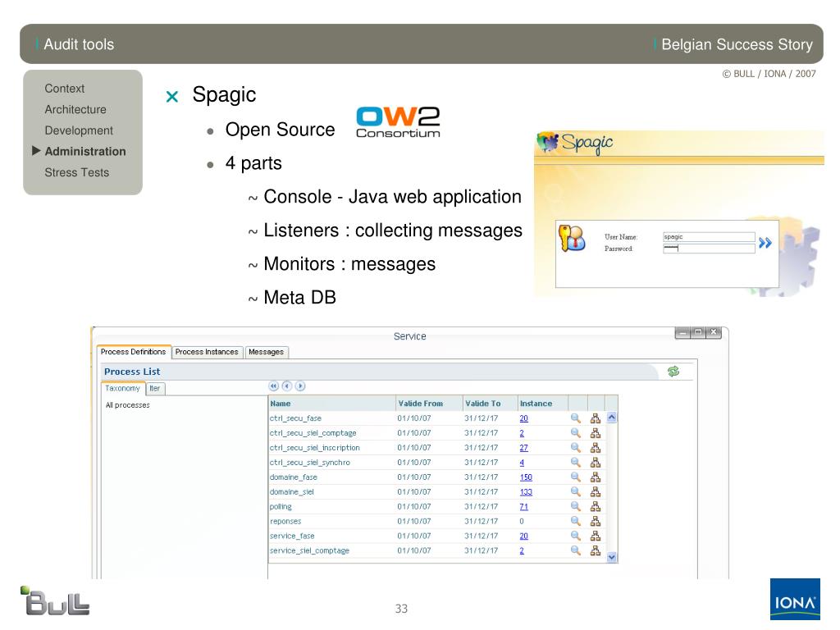Click process name domaine_fase

tap(293, 477)
